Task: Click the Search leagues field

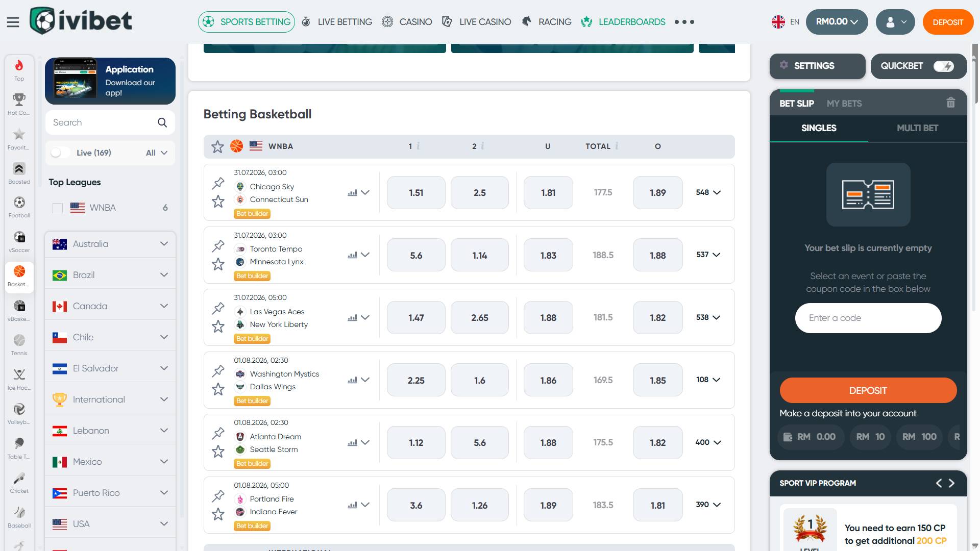Action: (x=110, y=122)
